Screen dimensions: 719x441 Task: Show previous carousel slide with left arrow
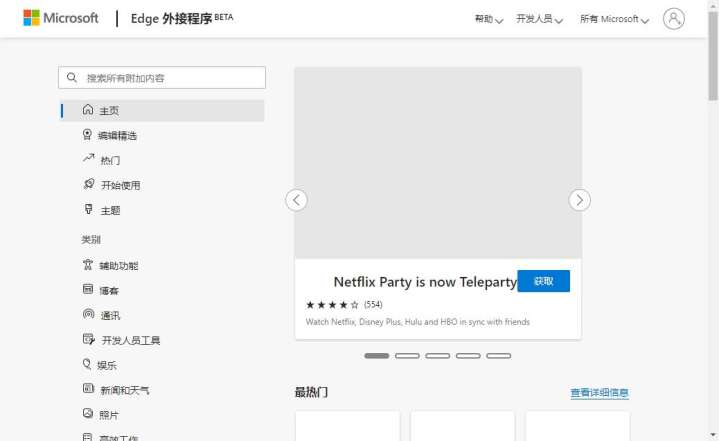[x=296, y=200]
